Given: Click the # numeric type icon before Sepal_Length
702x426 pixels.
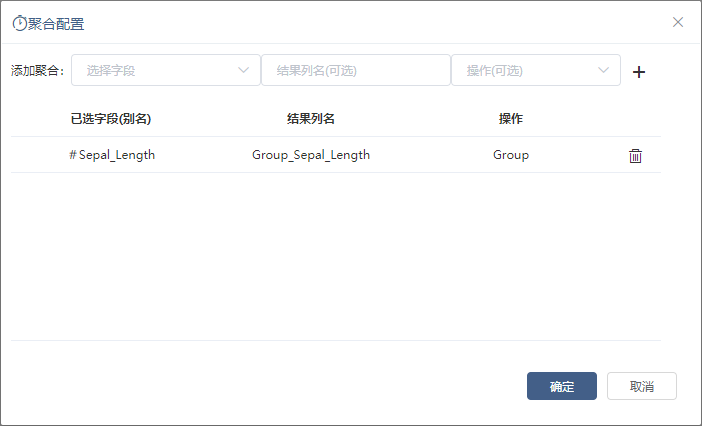Looking at the screenshot, I should tap(73, 155).
